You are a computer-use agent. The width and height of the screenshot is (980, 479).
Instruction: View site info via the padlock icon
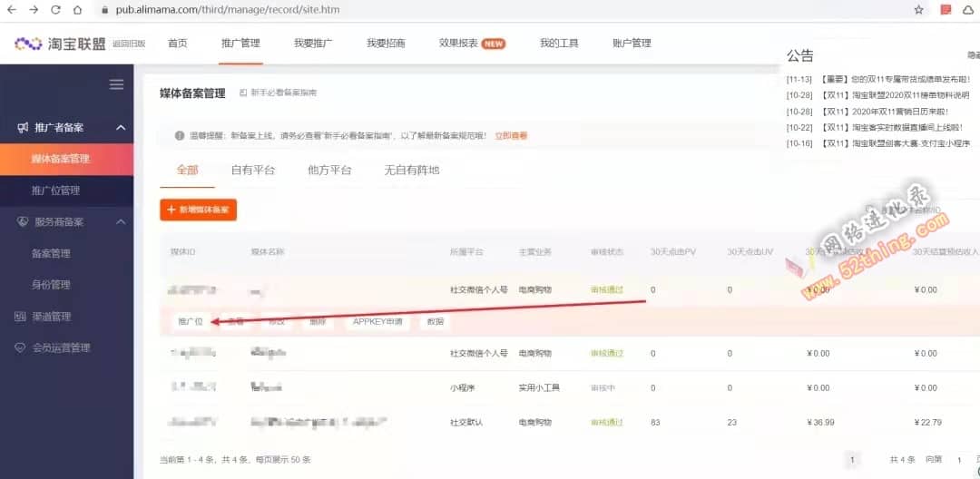[104, 11]
